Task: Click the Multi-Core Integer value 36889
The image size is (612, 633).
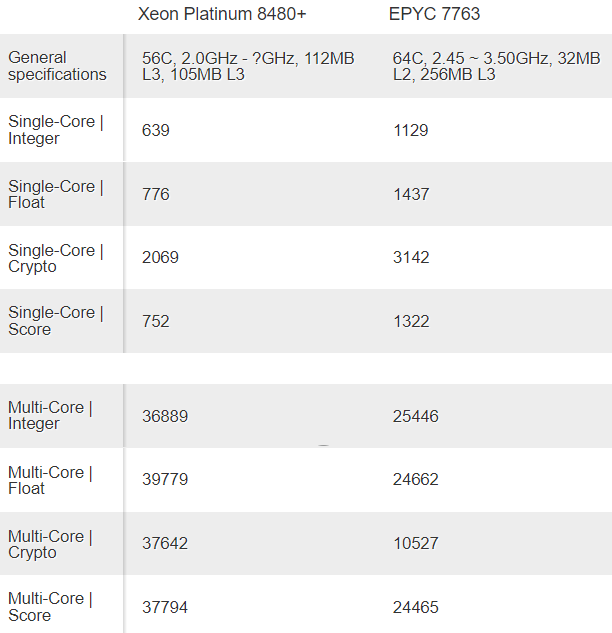Action: pos(165,416)
